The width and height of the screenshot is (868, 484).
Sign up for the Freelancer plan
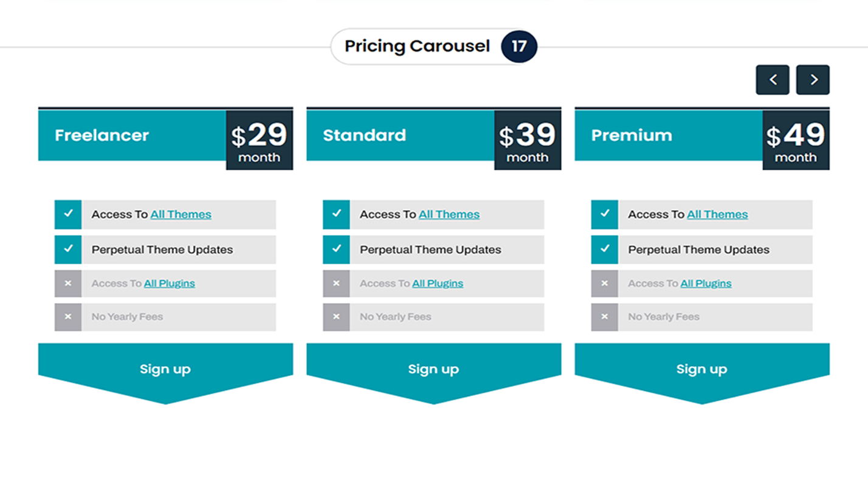pos(165,369)
